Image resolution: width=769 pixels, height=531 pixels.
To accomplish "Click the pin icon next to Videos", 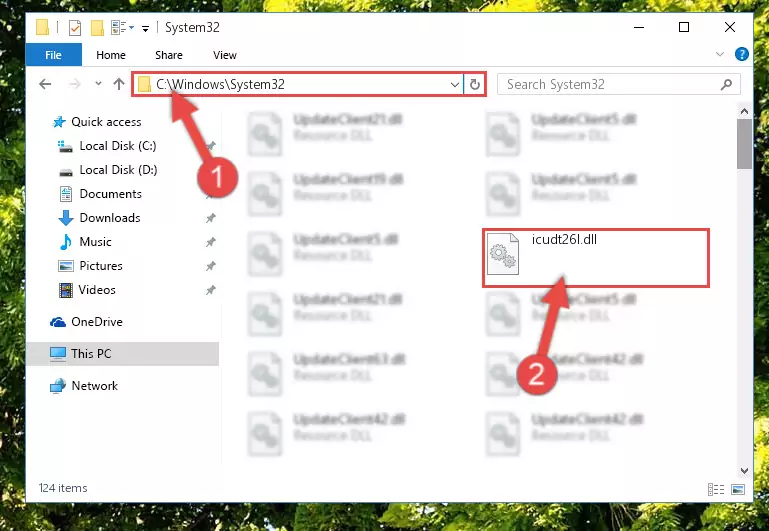I will [211, 290].
